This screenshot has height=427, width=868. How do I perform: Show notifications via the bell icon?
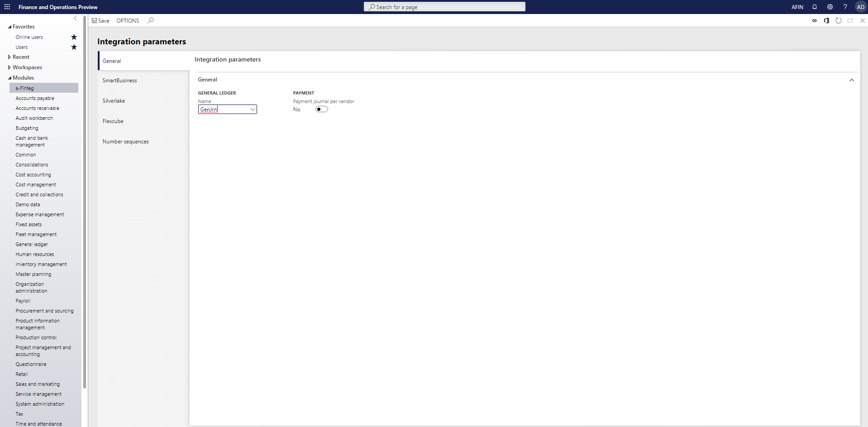815,7
